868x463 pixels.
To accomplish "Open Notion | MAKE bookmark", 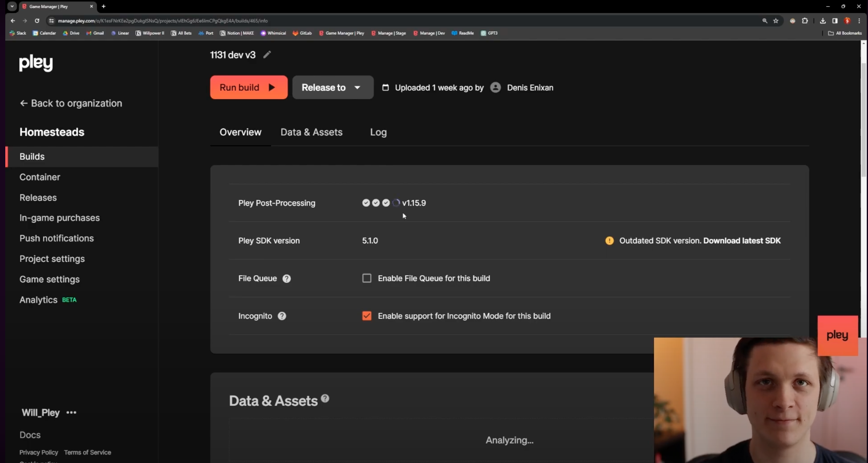I will click(x=237, y=33).
